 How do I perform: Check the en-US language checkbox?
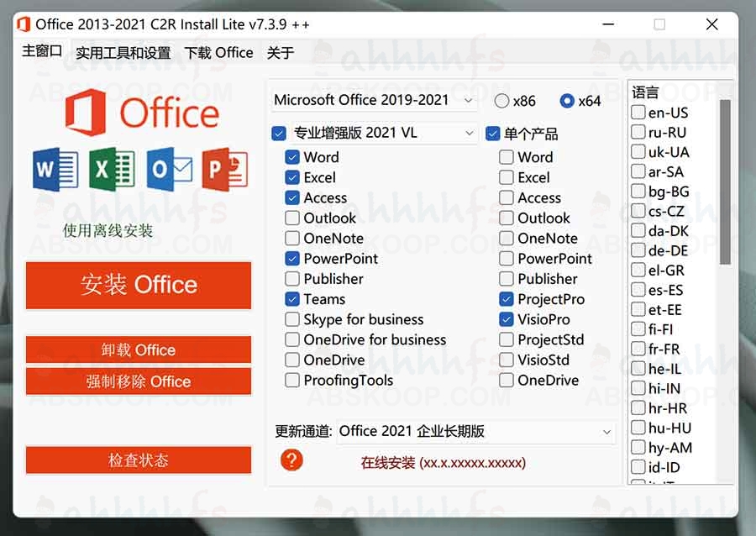[638, 113]
